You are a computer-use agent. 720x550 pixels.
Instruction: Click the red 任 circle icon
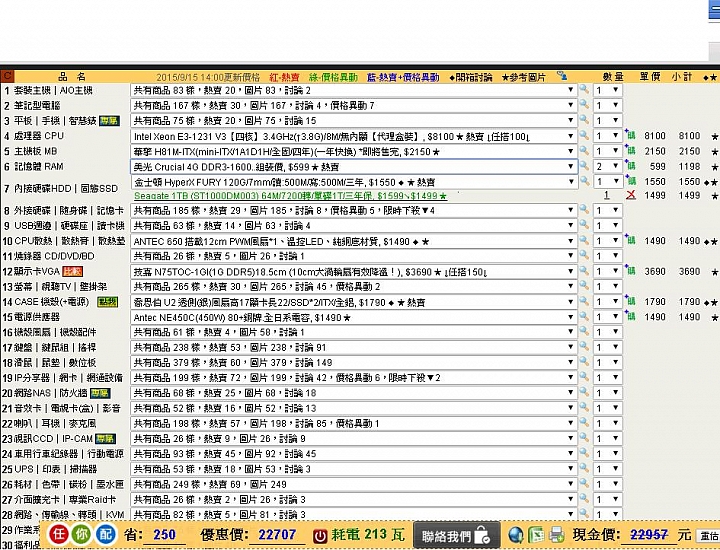click(58, 534)
